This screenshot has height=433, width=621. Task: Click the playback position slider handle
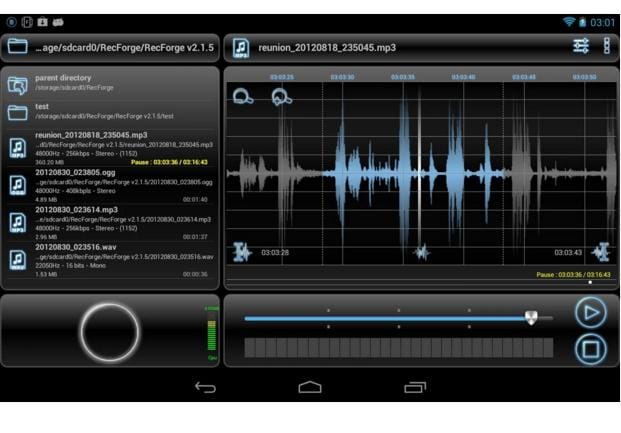point(531,317)
